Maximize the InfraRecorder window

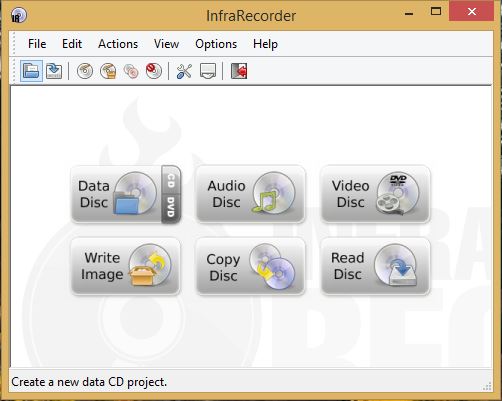coord(436,12)
